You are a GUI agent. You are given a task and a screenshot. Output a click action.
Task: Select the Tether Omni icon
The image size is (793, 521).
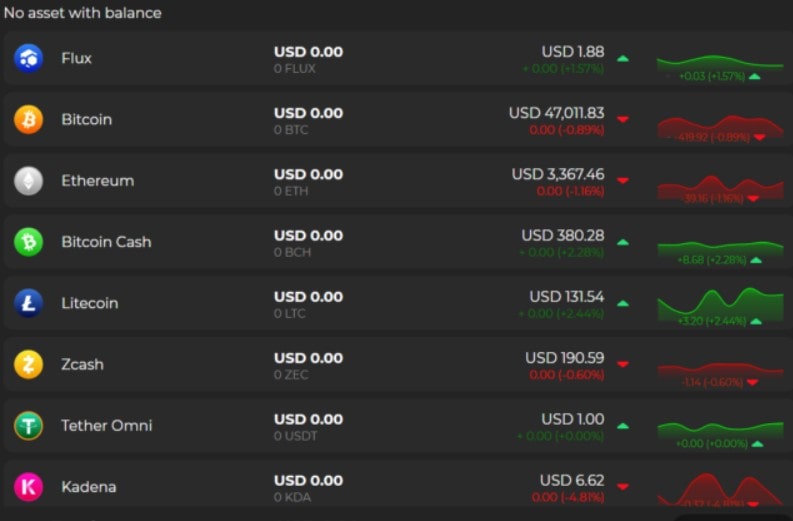pos(28,426)
